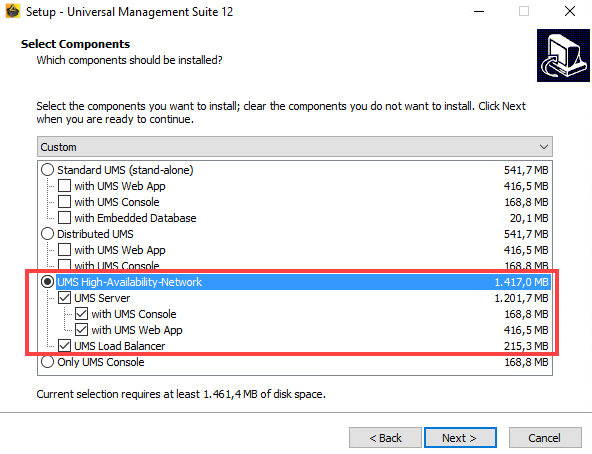The image size is (592, 454).
Task: Select the Distributed UMS radio button
Action: pos(47,234)
